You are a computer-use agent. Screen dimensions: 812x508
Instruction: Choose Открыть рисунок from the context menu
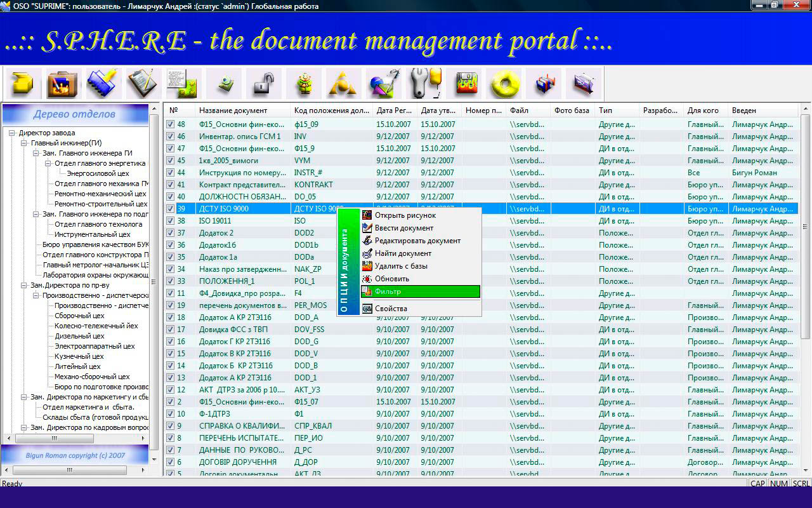420,215
